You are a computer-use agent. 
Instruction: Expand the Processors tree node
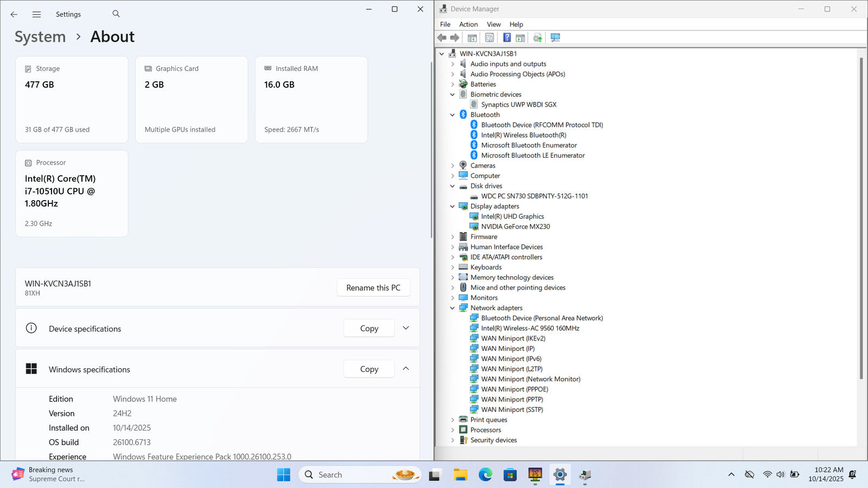452,430
